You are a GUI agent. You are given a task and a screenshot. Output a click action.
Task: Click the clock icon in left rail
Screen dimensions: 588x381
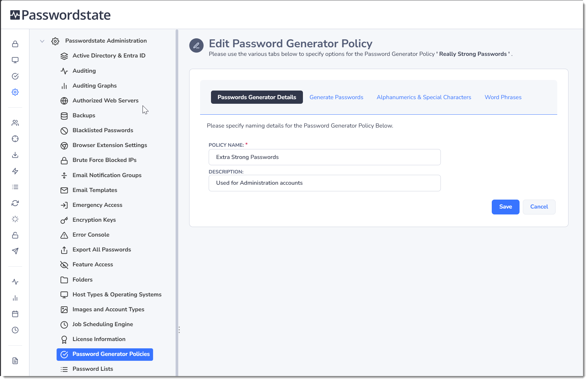click(15, 330)
